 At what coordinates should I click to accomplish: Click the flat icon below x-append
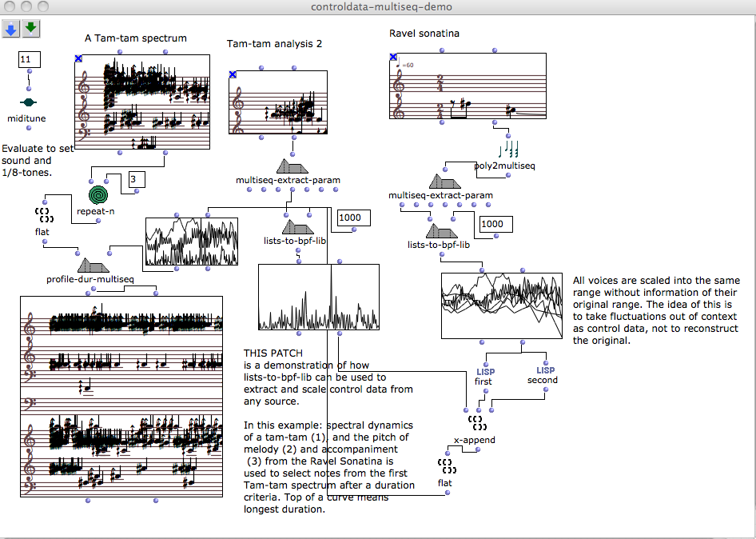click(x=445, y=464)
